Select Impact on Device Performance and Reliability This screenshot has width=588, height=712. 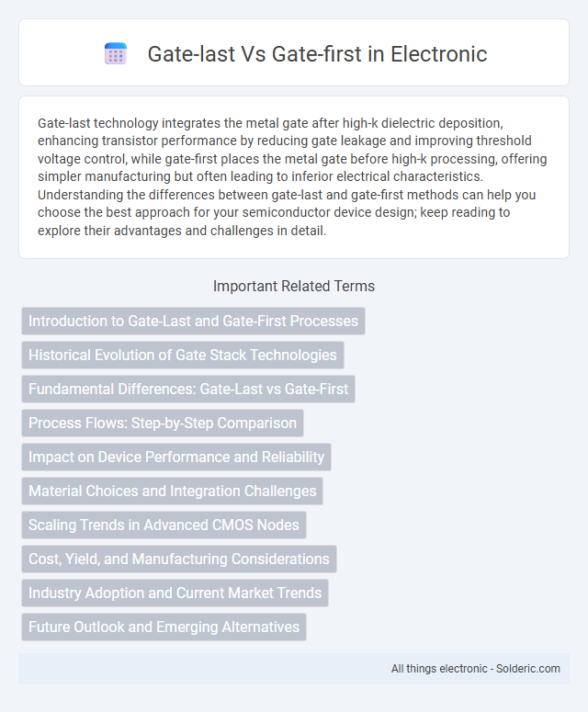[176, 457]
